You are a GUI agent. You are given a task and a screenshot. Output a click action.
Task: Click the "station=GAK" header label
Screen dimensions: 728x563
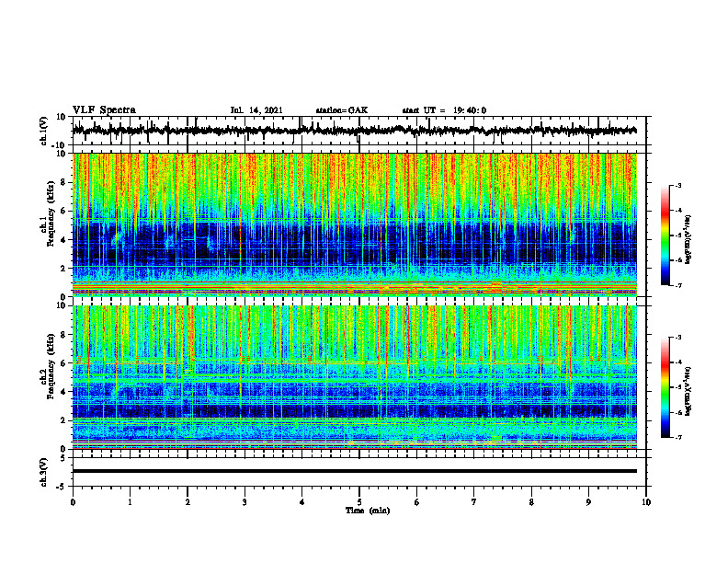342,110
